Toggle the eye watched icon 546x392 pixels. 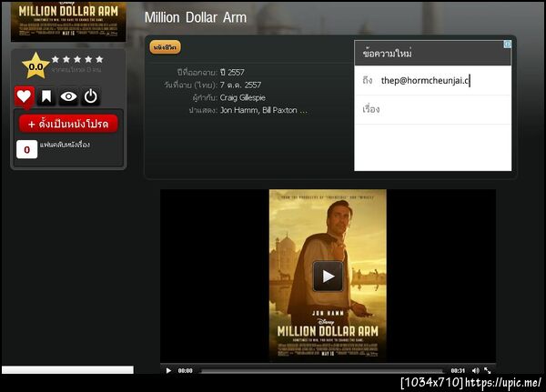pyautogui.click(x=68, y=96)
